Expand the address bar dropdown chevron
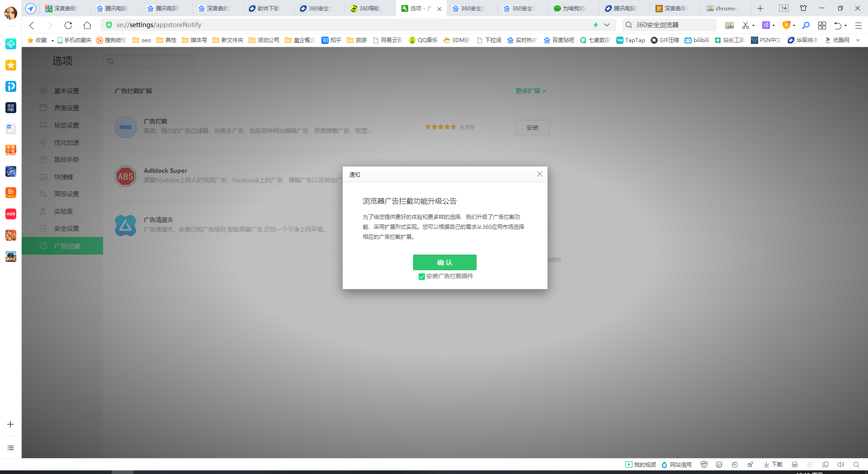Screen dimensions: 868x474 pos(607,25)
